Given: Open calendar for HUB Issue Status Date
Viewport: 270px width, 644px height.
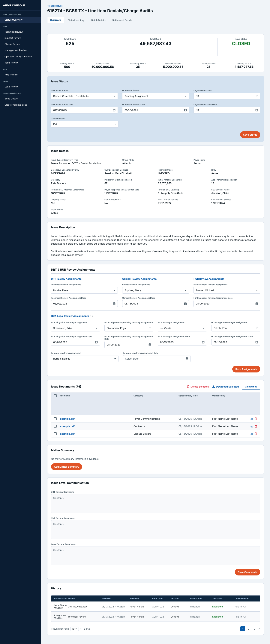Looking at the screenshot, I should 185,110.
